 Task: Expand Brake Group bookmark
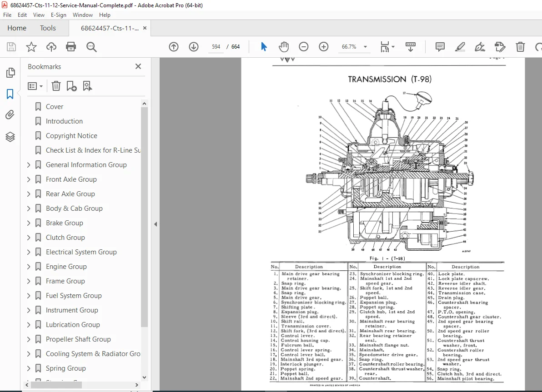coord(29,223)
